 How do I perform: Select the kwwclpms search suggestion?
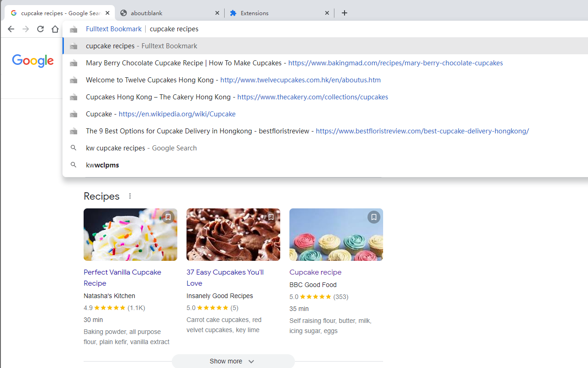pos(325,165)
